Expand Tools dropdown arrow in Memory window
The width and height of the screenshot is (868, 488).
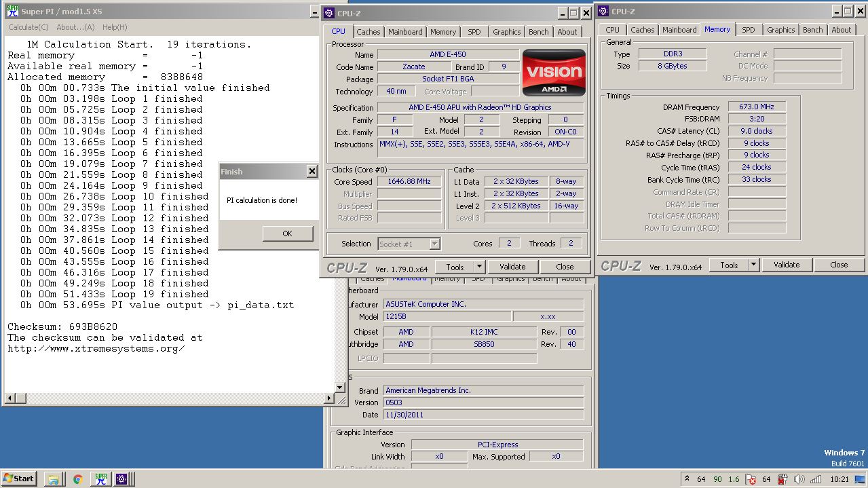pyautogui.click(x=753, y=265)
